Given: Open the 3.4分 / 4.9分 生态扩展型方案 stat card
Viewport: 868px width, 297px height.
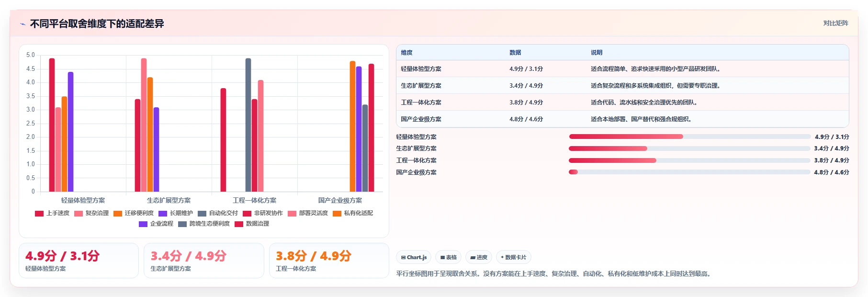Looking at the screenshot, I should [x=204, y=261].
